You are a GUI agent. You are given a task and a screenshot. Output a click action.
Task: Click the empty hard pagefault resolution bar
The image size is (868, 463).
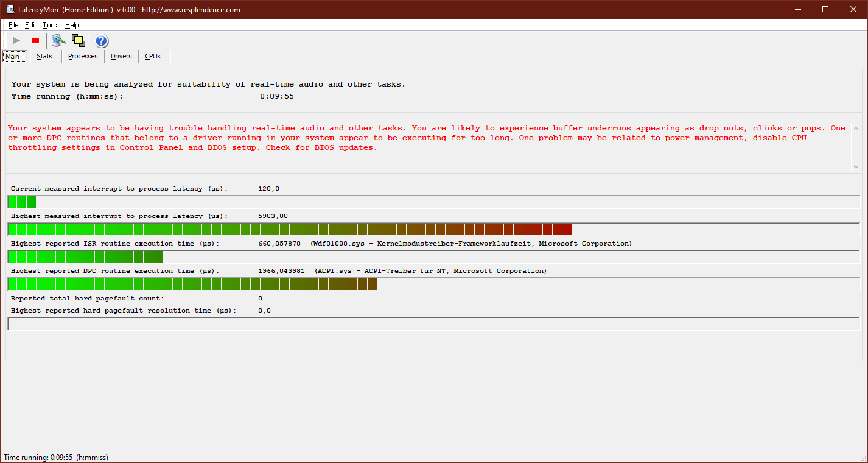[433, 323]
